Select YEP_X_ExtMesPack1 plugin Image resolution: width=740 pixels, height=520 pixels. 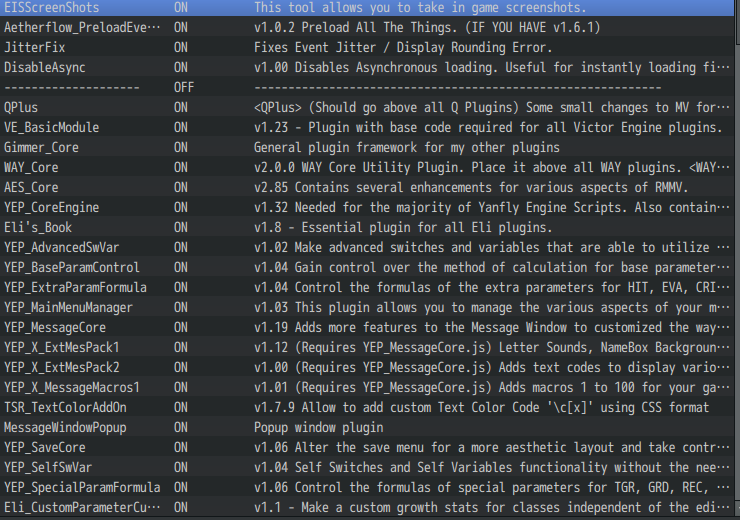tap(61, 347)
